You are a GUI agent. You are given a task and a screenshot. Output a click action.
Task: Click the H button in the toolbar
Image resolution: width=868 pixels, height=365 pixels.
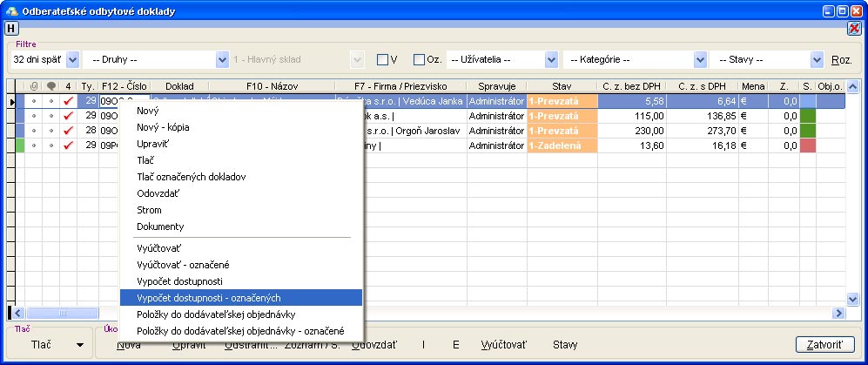click(x=10, y=28)
